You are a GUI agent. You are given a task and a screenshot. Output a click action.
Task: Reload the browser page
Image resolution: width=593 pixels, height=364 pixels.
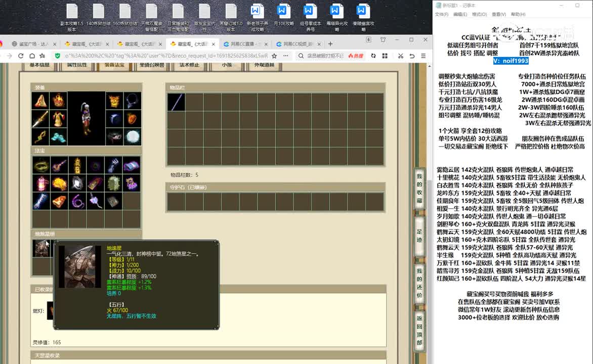[x=21, y=56]
